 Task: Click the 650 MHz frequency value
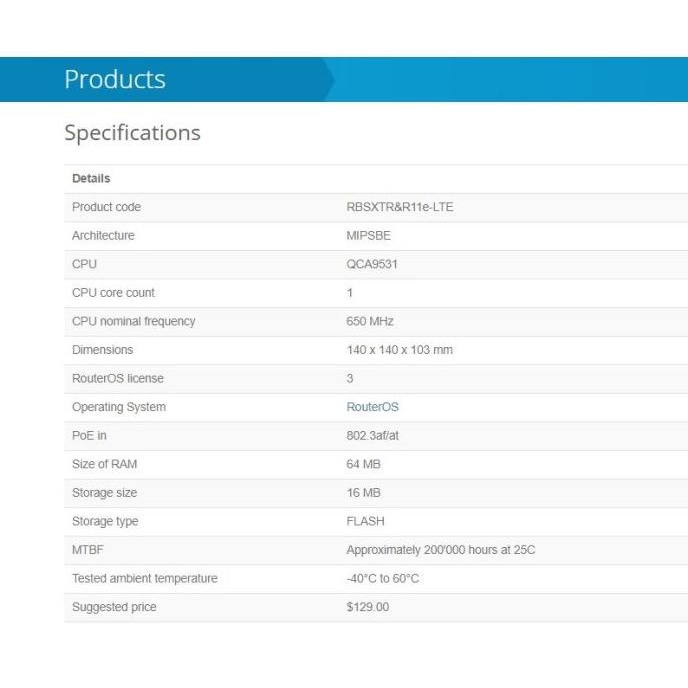coord(370,321)
